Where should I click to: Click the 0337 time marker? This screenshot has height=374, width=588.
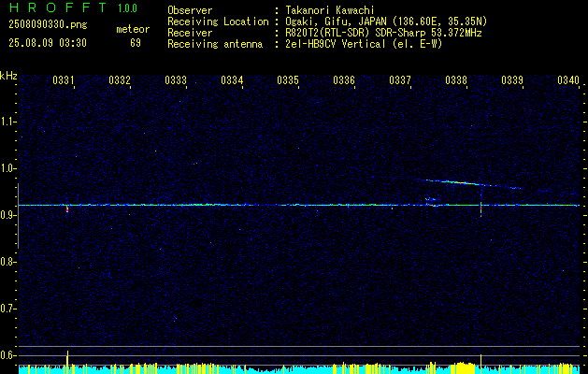(400, 79)
